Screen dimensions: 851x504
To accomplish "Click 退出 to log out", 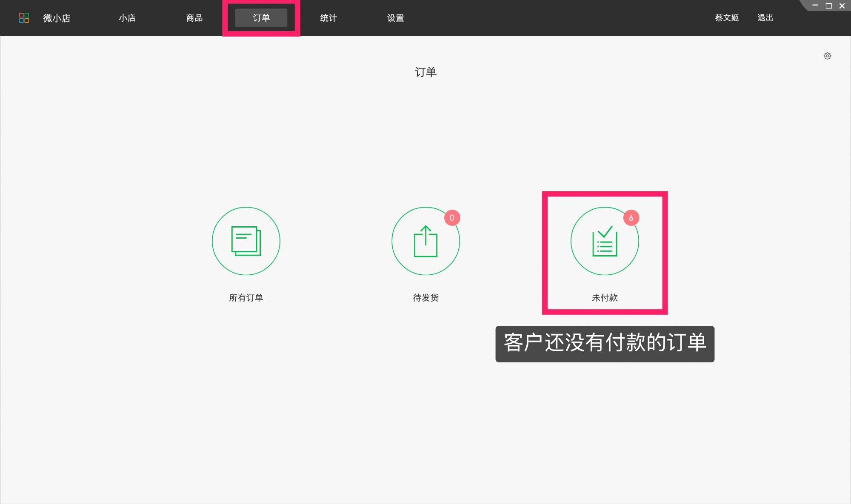I will pos(765,17).
